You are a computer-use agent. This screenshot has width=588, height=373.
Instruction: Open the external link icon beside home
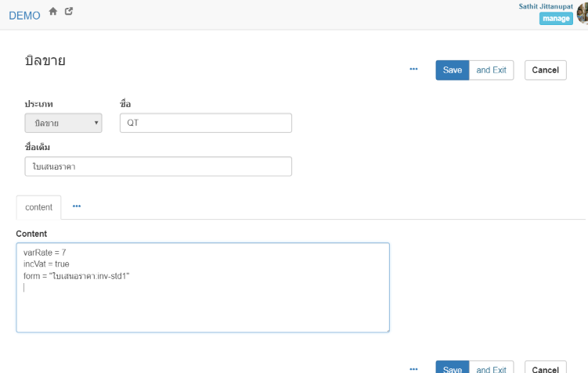coord(69,12)
